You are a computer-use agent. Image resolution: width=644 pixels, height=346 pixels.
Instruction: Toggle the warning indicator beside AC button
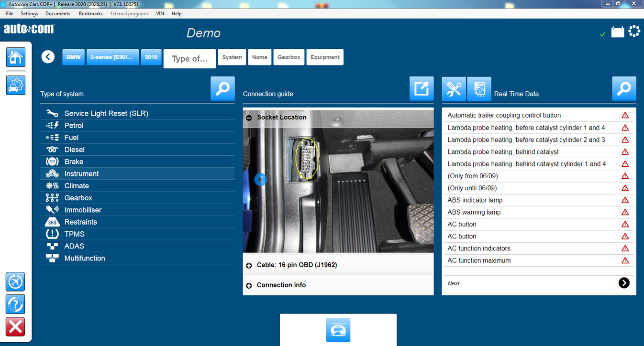coord(625,224)
